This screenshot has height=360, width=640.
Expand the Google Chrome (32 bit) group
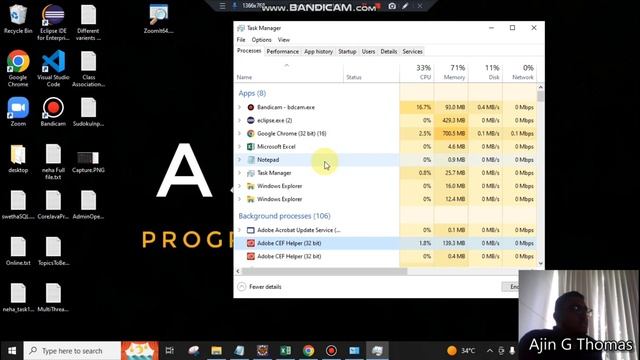click(x=240, y=133)
